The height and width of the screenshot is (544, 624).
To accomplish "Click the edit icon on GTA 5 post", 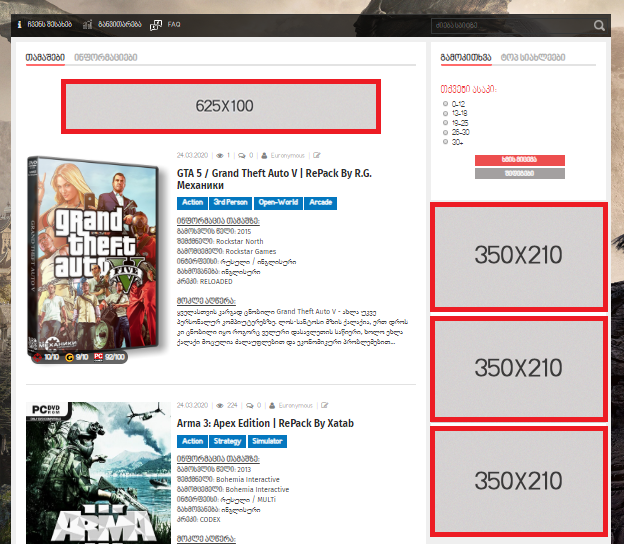I will 317,156.
